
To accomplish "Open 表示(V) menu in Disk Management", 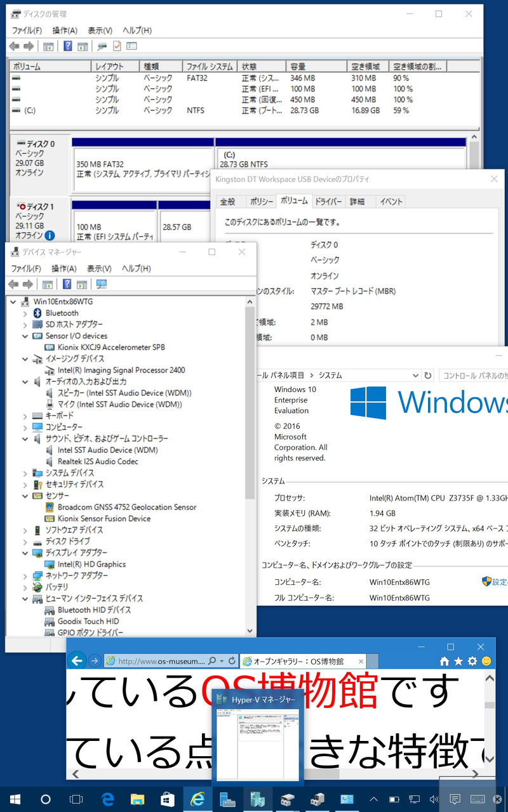I will pyautogui.click(x=100, y=30).
